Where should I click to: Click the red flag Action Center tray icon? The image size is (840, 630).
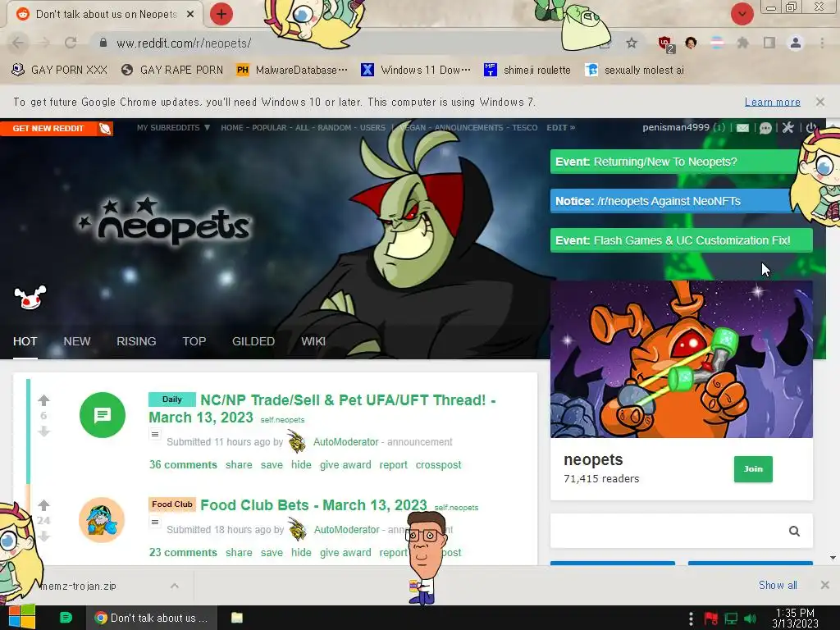[711, 619]
